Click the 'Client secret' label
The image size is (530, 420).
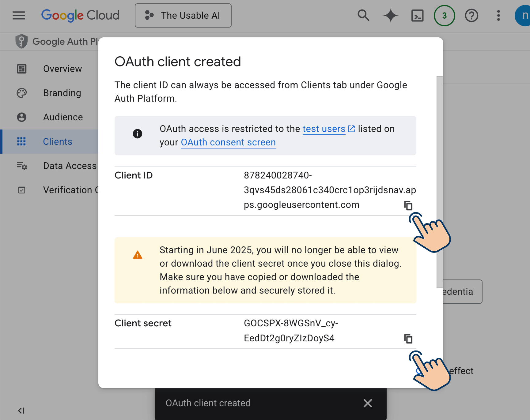click(143, 323)
